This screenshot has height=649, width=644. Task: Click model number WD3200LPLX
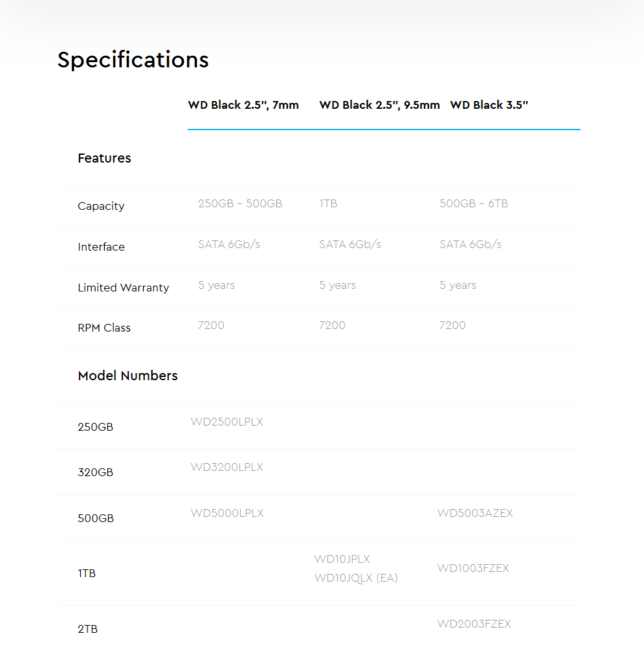click(227, 467)
